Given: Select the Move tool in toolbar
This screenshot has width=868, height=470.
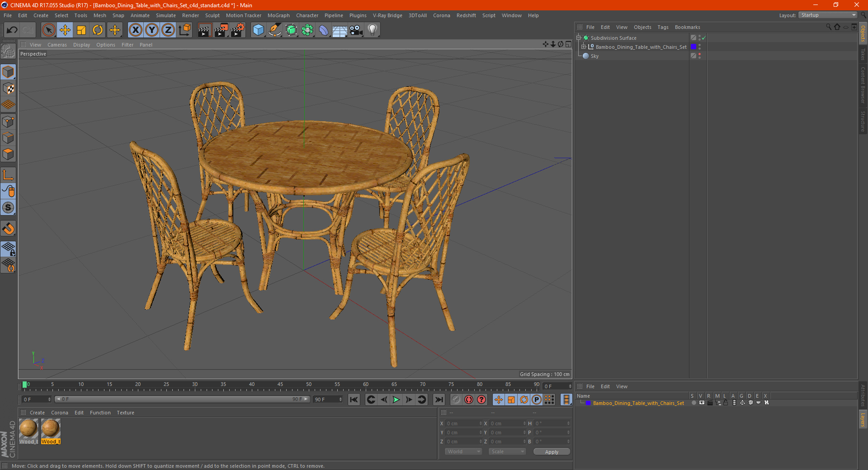Looking at the screenshot, I should pyautogui.click(x=65, y=30).
